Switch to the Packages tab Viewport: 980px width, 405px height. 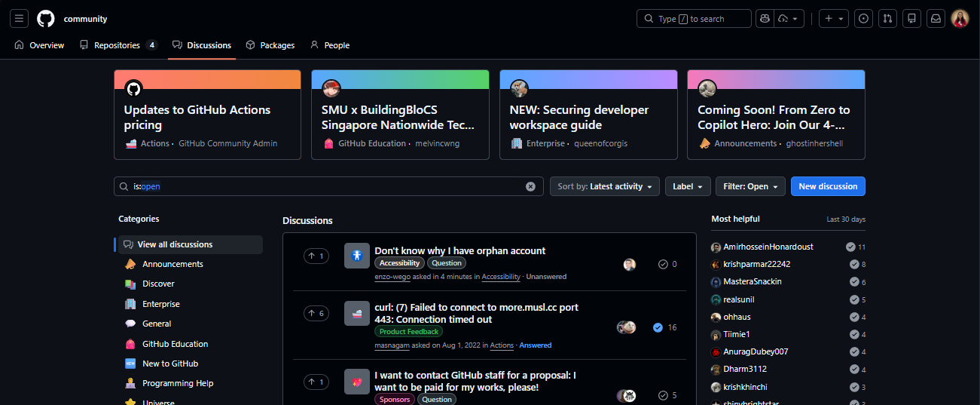coord(270,45)
